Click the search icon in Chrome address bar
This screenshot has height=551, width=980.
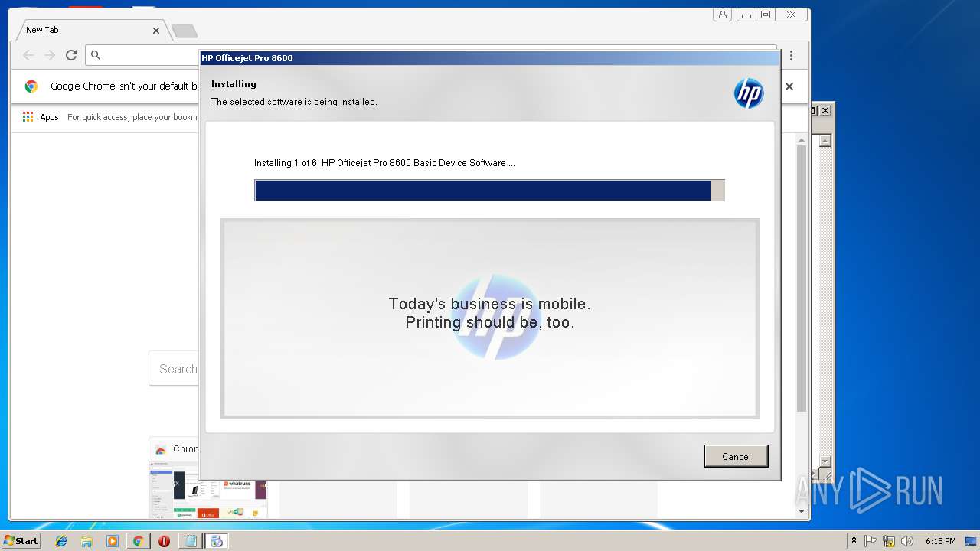(96, 55)
